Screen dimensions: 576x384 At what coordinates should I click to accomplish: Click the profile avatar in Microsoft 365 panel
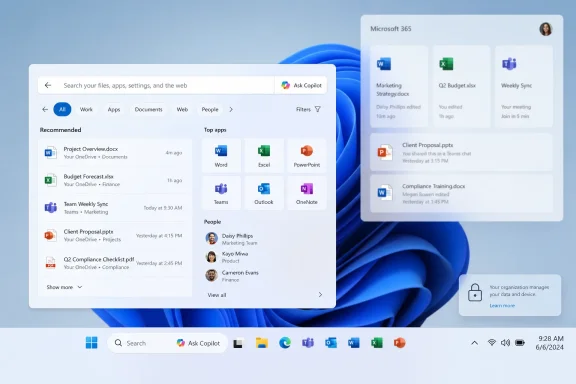(546, 29)
